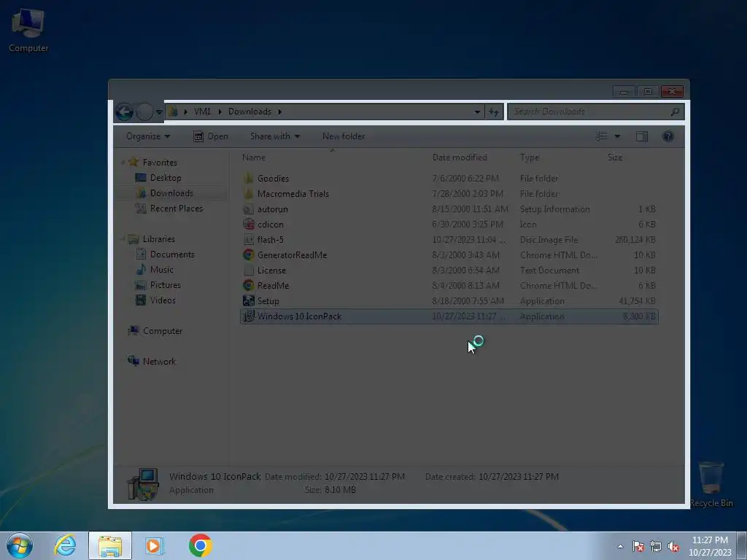The height and width of the screenshot is (560, 747).
Task: Open the Recycle Bin desktop icon
Action: pos(711,484)
